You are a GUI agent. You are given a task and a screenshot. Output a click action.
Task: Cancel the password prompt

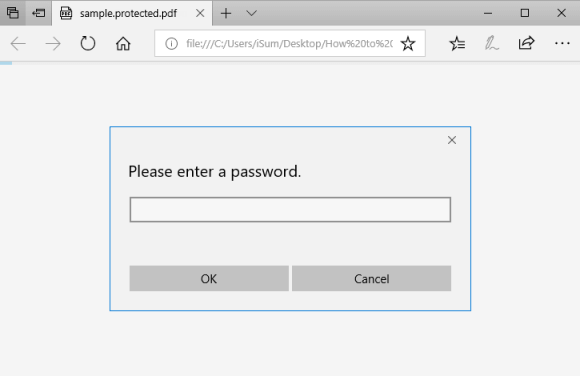click(371, 278)
